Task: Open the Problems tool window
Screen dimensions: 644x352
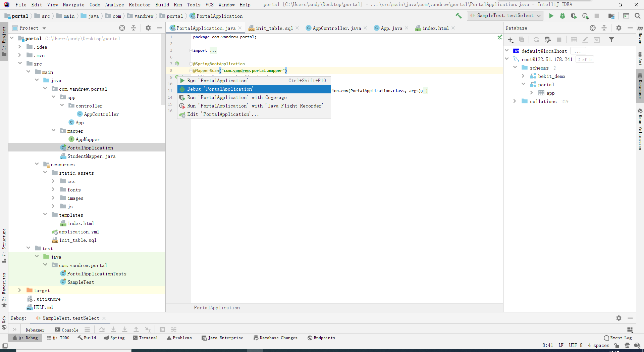Action: tap(179, 338)
